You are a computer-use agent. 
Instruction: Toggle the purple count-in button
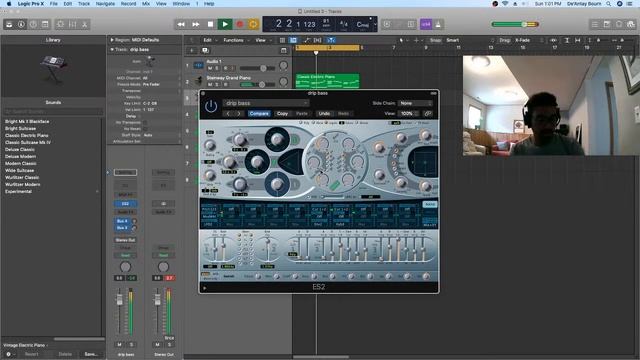(426, 24)
